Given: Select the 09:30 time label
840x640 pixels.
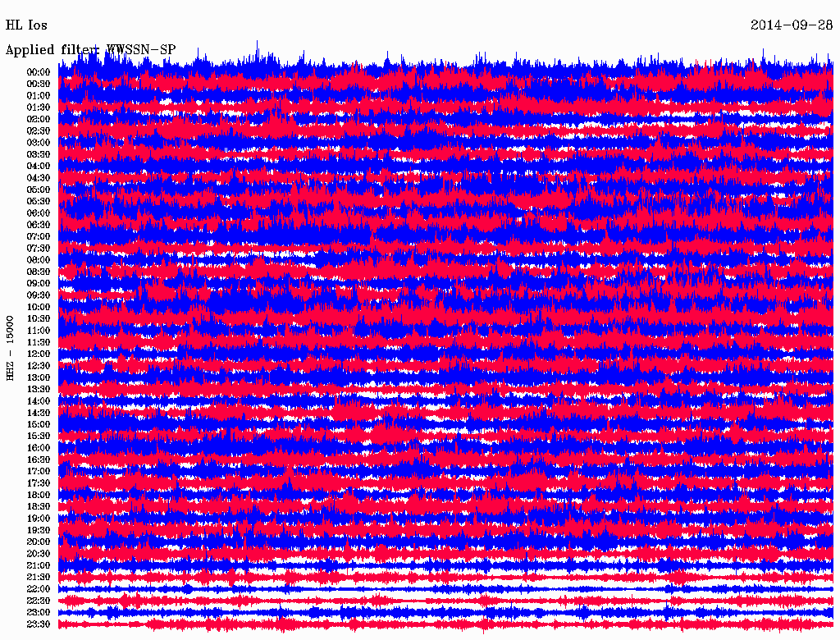Looking at the screenshot, I should [38, 295].
